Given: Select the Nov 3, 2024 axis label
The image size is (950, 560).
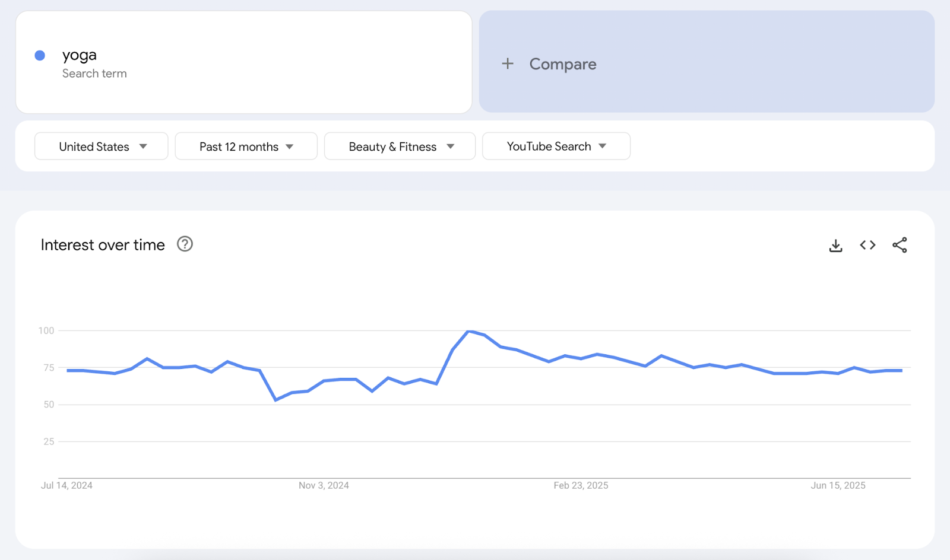Looking at the screenshot, I should pyautogui.click(x=323, y=485).
